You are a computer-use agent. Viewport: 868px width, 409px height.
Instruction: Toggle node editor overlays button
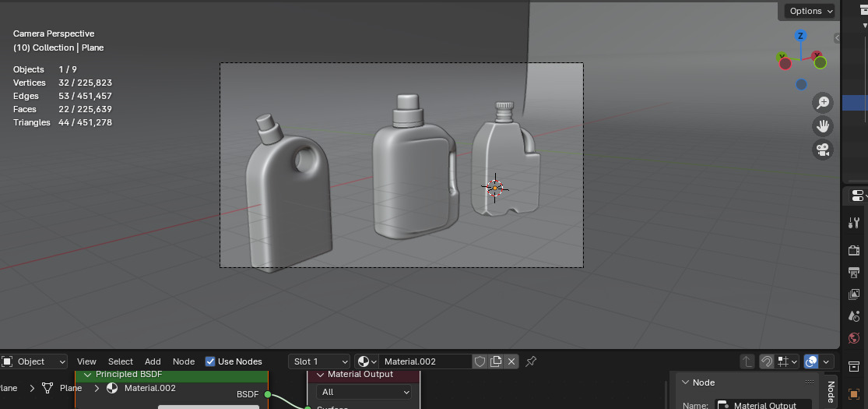[811, 362]
